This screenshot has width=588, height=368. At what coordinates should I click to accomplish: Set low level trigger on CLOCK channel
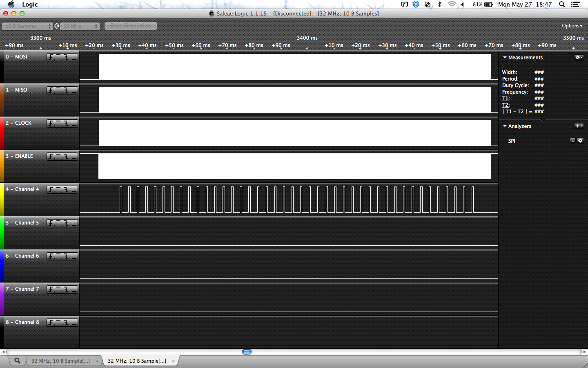click(x=74, y=123)
